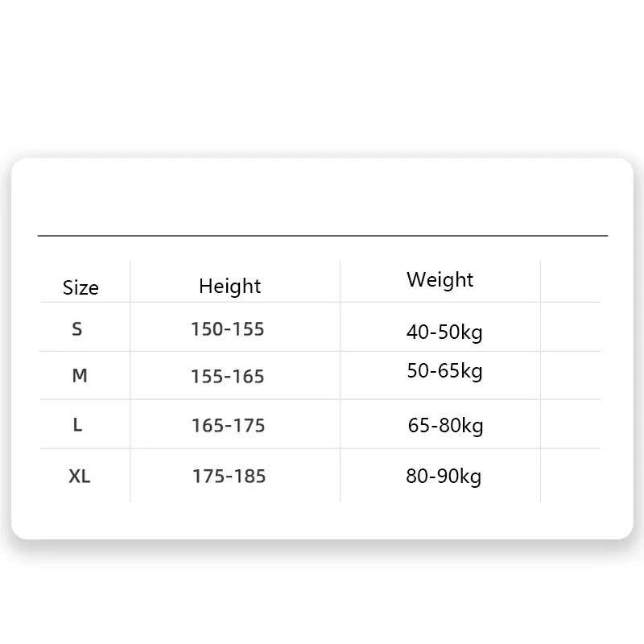The height and width of the screenshot is (644, 644).
Task: Click the 150-155 height value
Action: [227, 329]
